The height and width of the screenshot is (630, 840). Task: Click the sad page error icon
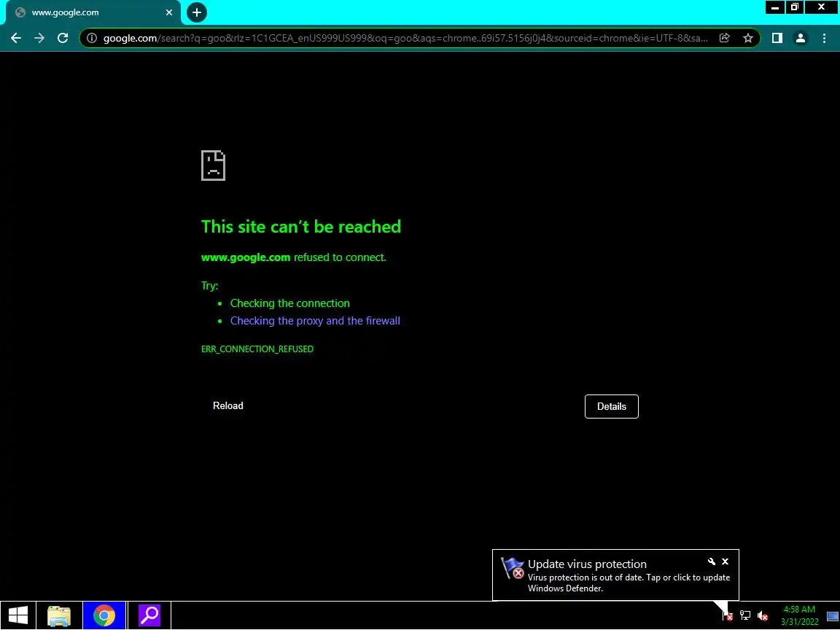coord(213,166)
